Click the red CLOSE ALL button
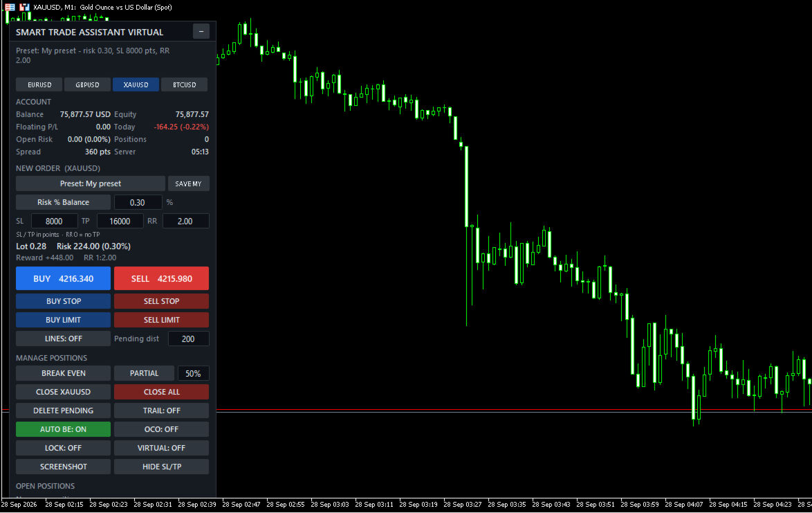The height and width of the screenshot is (513, 812). 162,392
